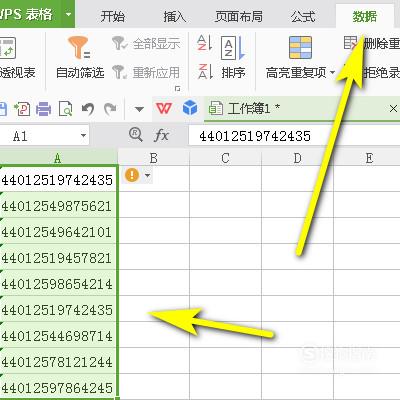This screenshot has width=400, height=400.
Task: Sort descending with the Z-A icon
Action: (205, 71)
